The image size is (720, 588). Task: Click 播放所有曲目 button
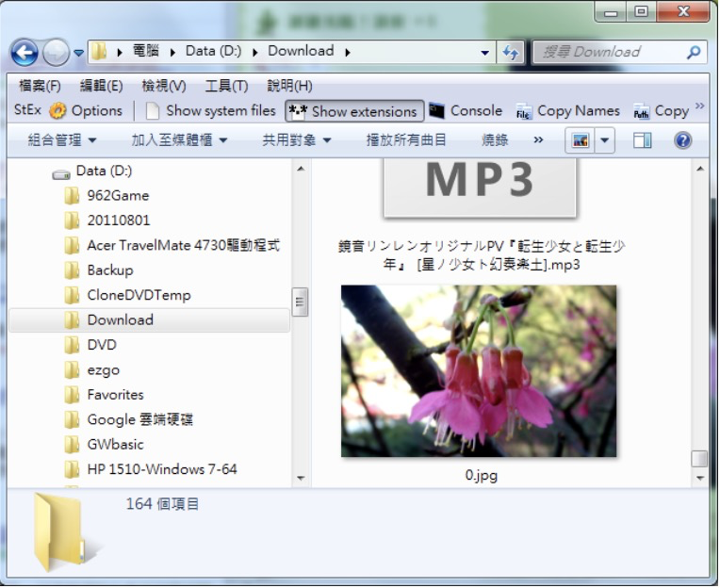(x=406, y=140)
